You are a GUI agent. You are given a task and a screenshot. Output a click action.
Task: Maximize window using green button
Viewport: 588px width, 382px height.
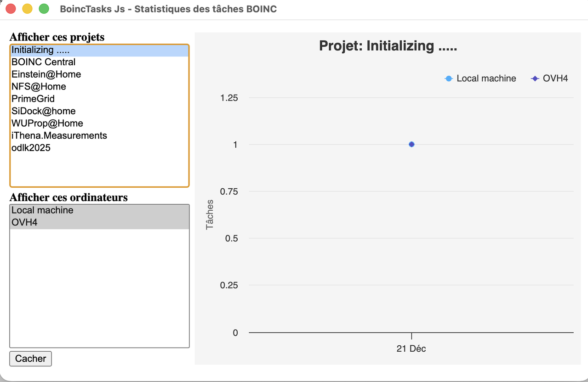(44, 9)
